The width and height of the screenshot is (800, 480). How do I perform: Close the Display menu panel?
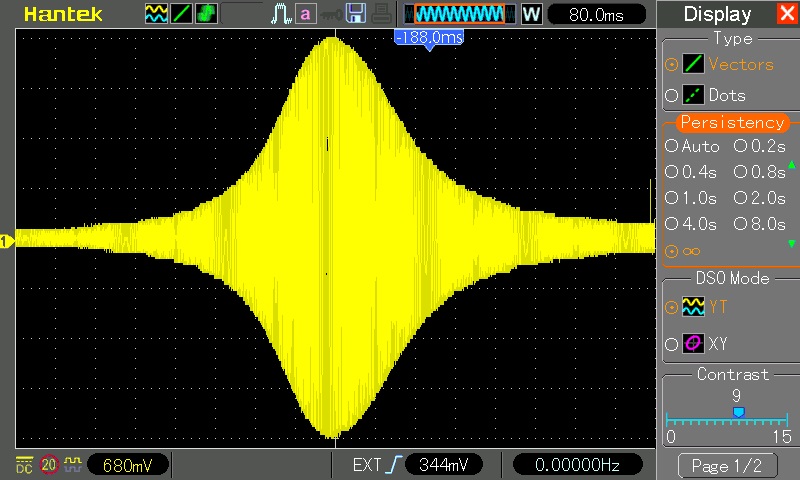pos(786,14)
